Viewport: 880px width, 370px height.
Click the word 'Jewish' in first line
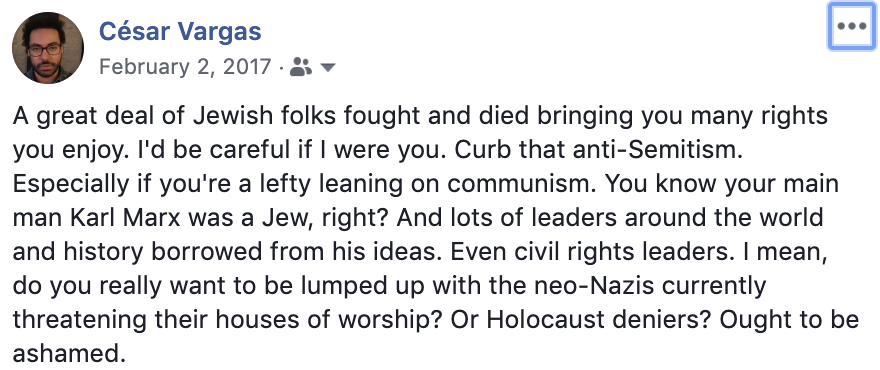tap(233, 116)
